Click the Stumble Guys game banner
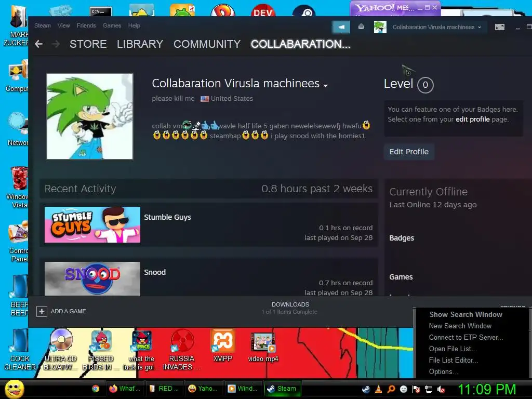 click(x=92, y=224)
